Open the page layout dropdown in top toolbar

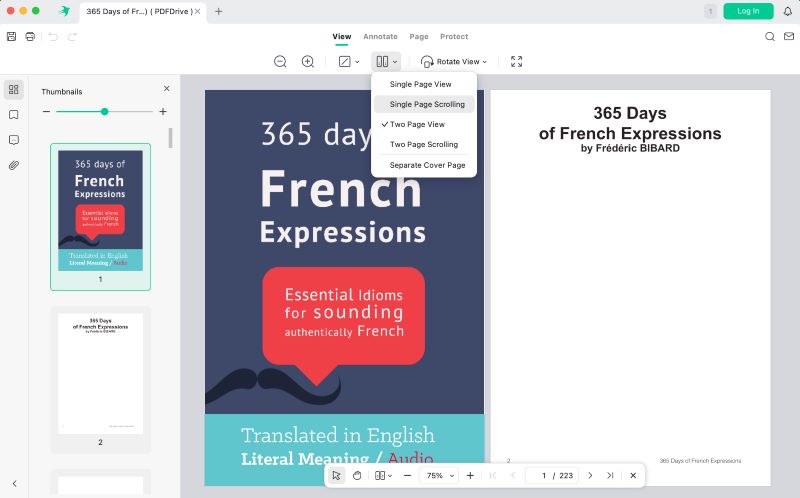pyautogui.click(x=386, y=61)
